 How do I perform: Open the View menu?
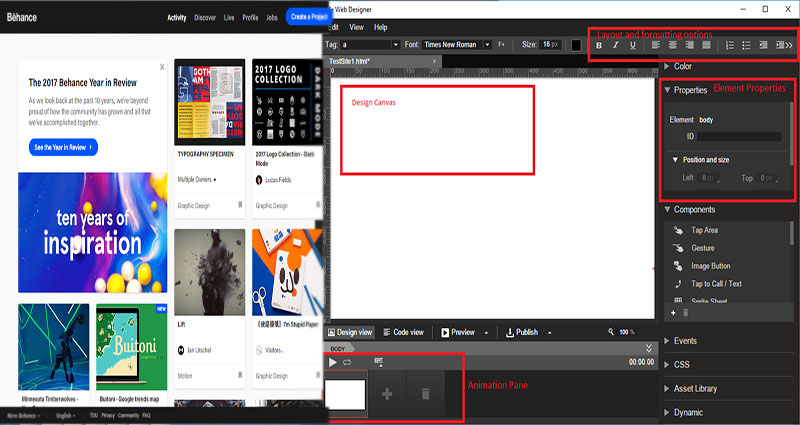pyautogui.click(x=356, y=27)
